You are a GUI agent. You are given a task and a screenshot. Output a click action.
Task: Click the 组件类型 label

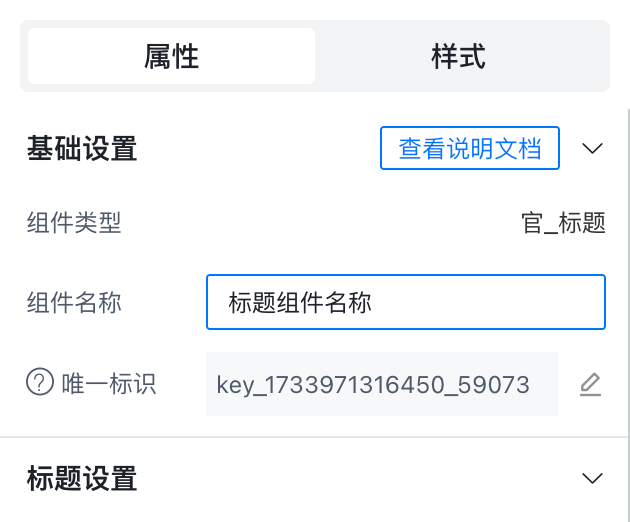pyautogui.click(x=74, y=223)
